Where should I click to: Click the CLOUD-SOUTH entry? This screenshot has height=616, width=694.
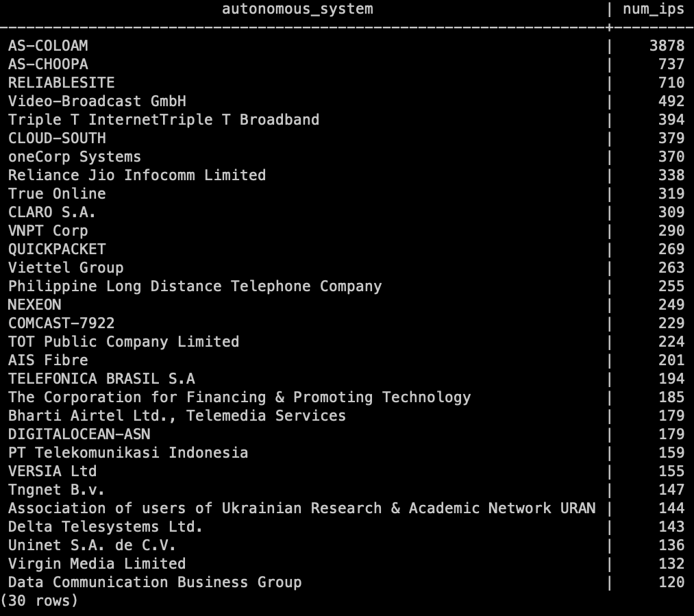click(x=57, y=138)
